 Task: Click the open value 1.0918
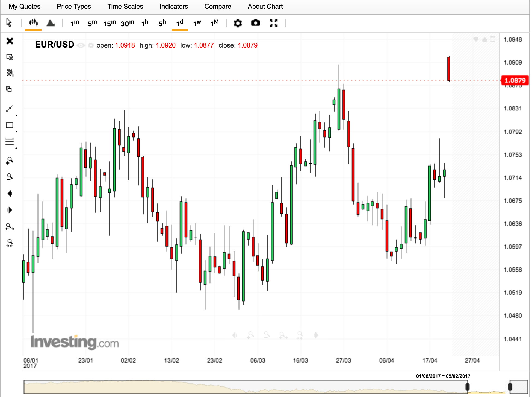pyautogui.click(x=125, y=45)
